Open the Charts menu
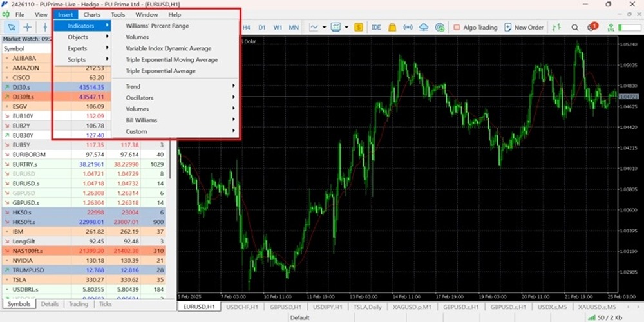The image size is (644, 322). tap(91, 14)
